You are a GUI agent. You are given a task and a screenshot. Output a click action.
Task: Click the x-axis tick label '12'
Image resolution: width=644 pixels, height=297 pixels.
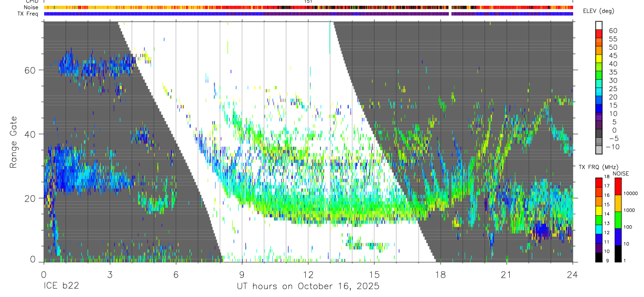[x=308, y=274]
